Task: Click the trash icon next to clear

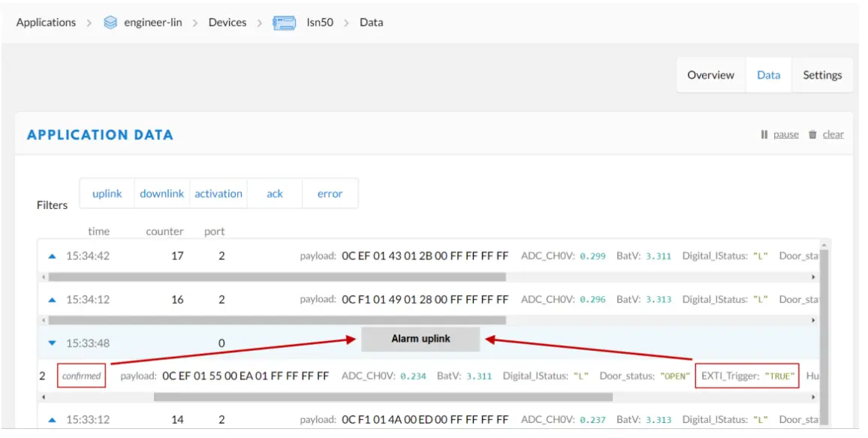Action: pyautogui.click(x=812, y=134)
